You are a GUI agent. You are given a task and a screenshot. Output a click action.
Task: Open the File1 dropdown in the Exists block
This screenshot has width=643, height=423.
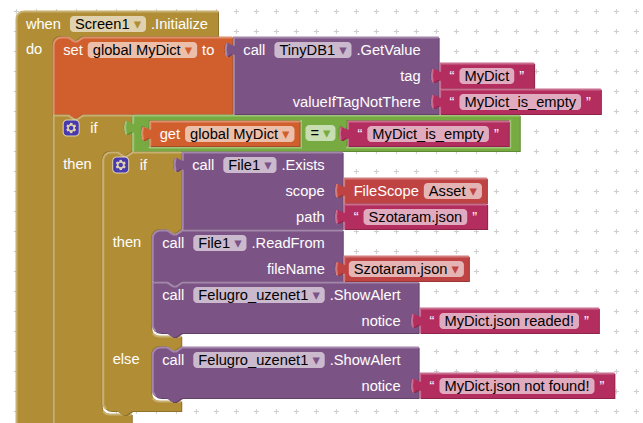pyautogui.click(x=249, y=165)
